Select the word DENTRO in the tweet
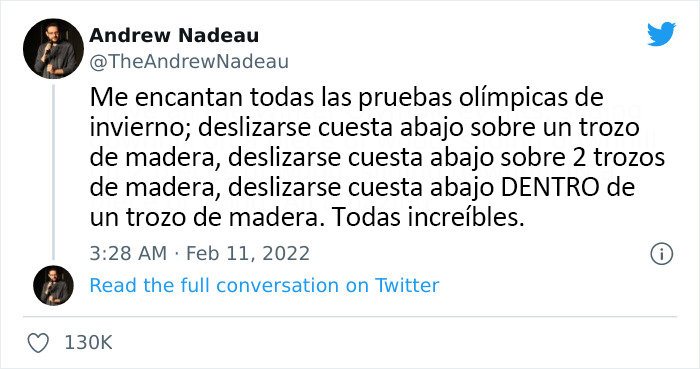The width and height of the screenshot is (700, 369). click(550, 187)
